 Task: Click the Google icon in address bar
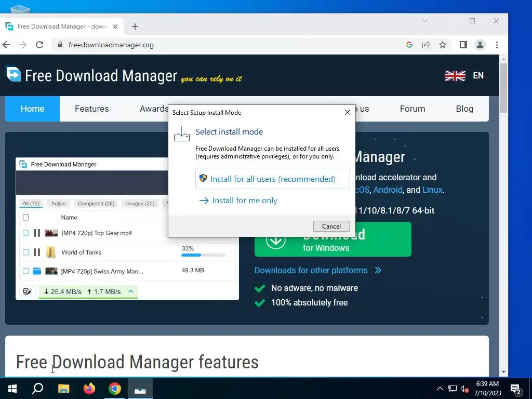click(x=409, y=45)
